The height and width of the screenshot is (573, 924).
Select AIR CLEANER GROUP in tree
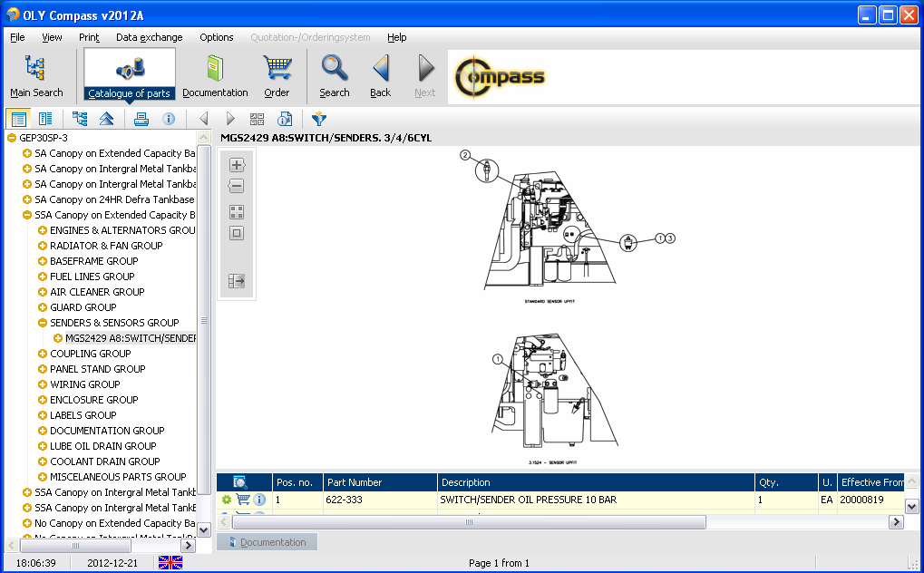[97, 292]
